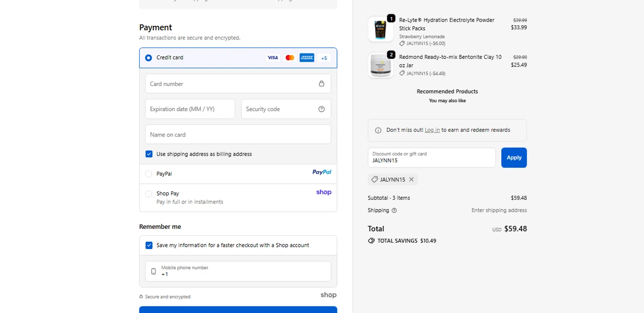Click the purple Shop Pay logo
This screenshot has width=644, height=313.
324,192
